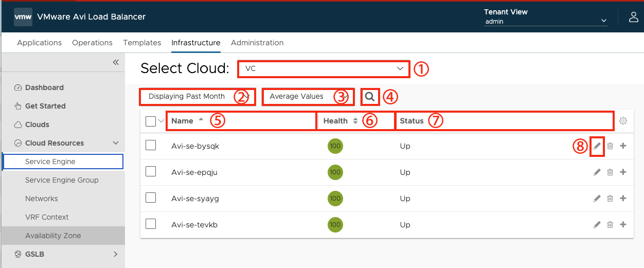
Task: Edit Avi-se-syayg with pencil icon
Action: point(597,199)
